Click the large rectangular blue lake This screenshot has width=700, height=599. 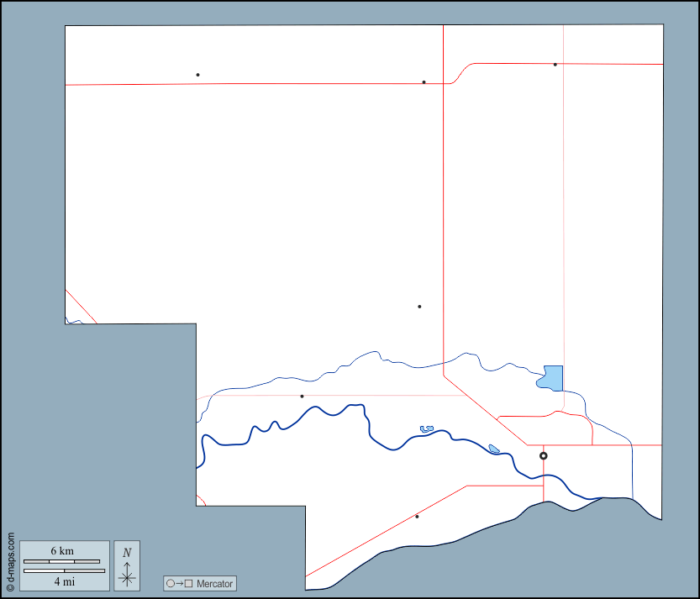551,378
